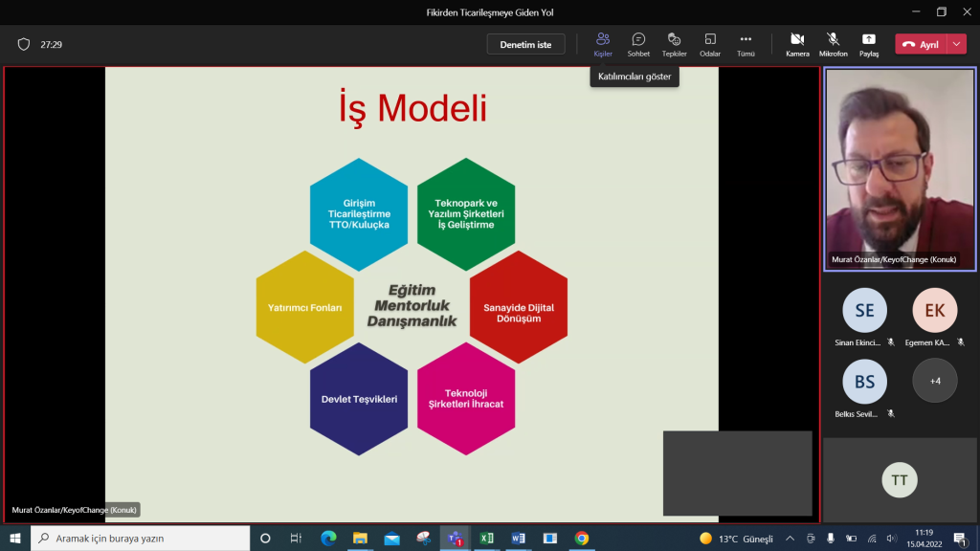
Task: Open the Kişiler participants panel
Action: point(603,44)
